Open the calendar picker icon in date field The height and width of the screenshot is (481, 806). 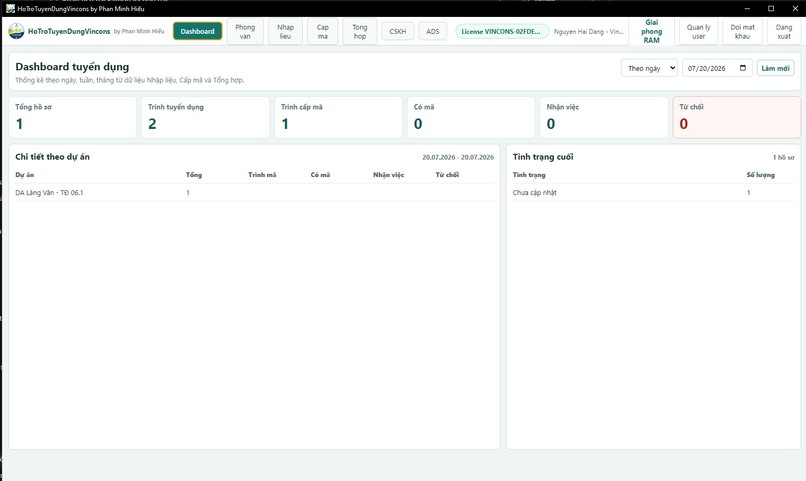point(743,68)
